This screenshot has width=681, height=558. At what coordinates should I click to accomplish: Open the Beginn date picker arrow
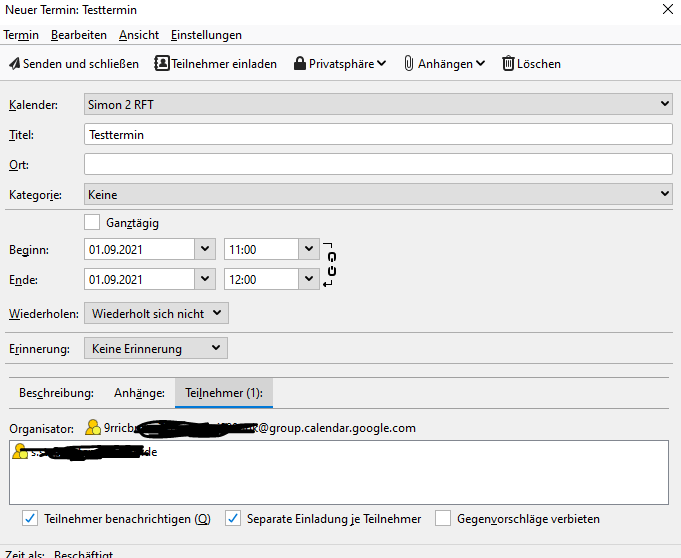click(205, 249)
